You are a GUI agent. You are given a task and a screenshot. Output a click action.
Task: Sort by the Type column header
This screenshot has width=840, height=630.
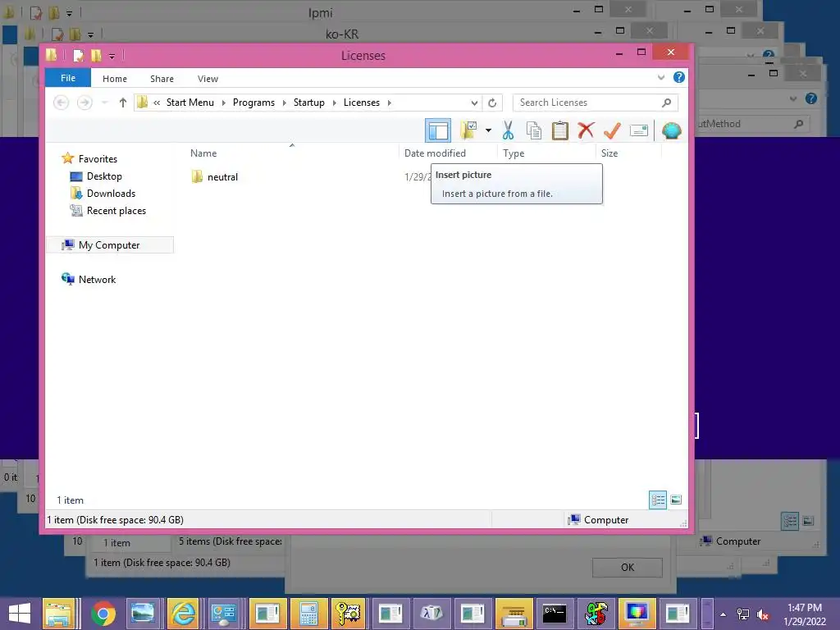(x=514, y=153)
